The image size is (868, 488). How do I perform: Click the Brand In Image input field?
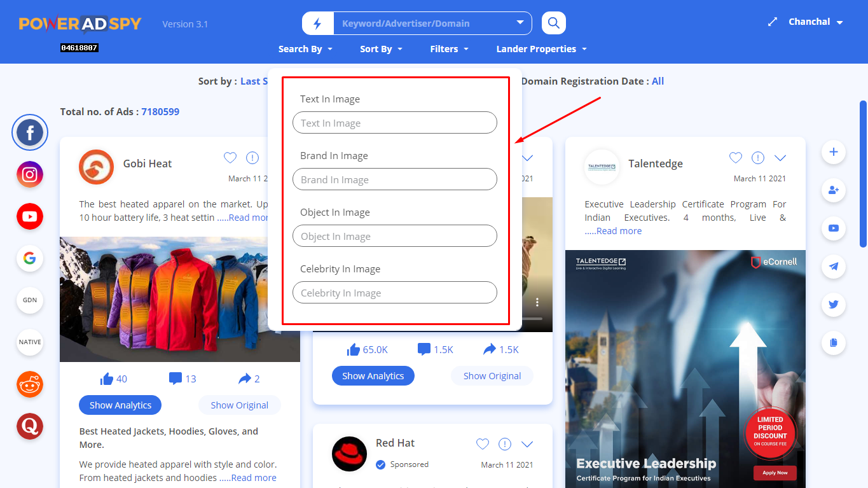point(395,179)
